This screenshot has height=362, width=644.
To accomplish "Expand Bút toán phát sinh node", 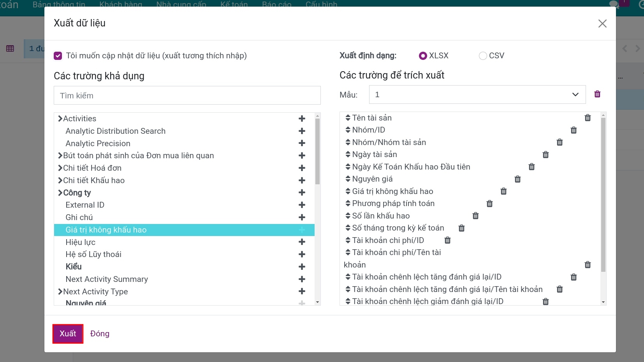I will [x=60, y=156].
